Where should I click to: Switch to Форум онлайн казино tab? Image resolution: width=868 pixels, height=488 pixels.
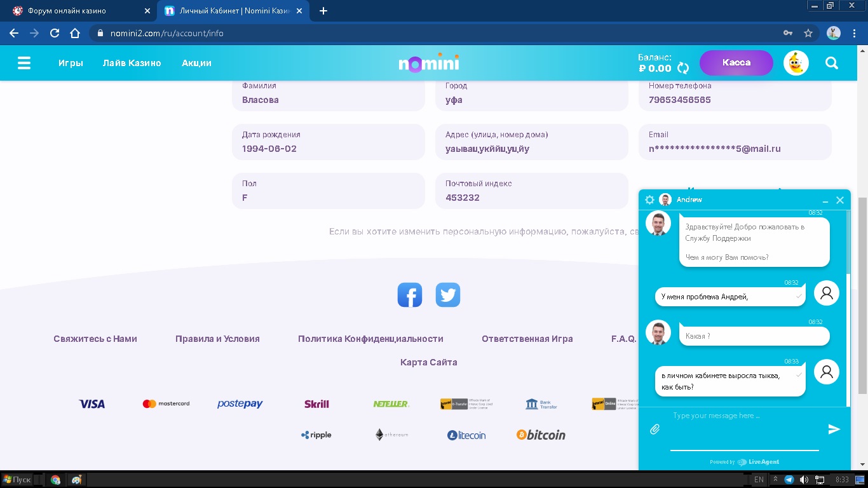(79, 11)
